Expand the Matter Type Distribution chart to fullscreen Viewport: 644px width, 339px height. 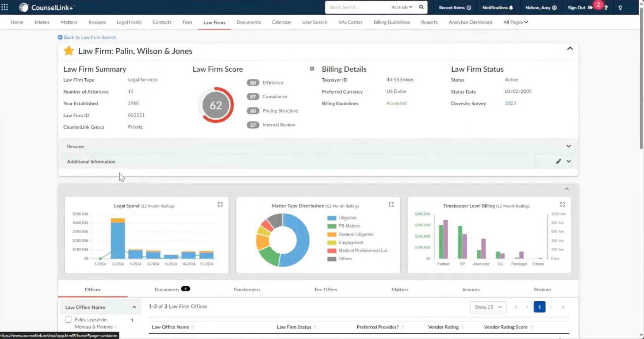point(391,205)
